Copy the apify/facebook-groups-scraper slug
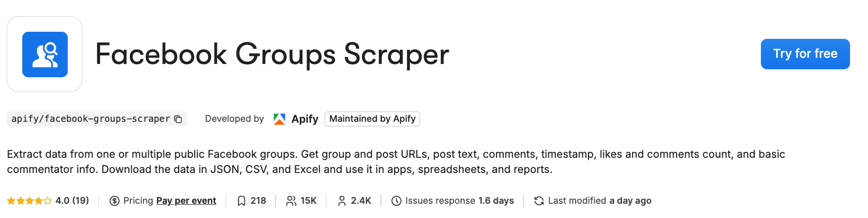Screen dimensions: 868x218 point(178,119)
